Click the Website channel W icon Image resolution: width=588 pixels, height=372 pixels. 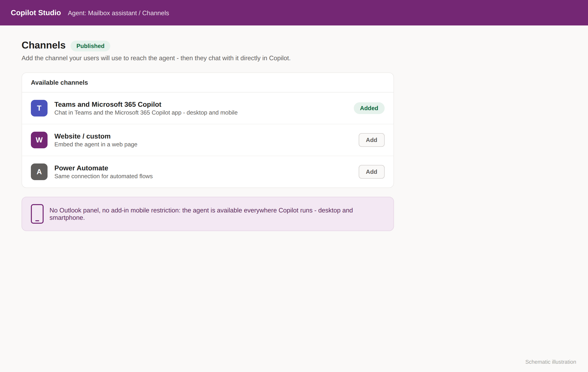click(39, 140)
